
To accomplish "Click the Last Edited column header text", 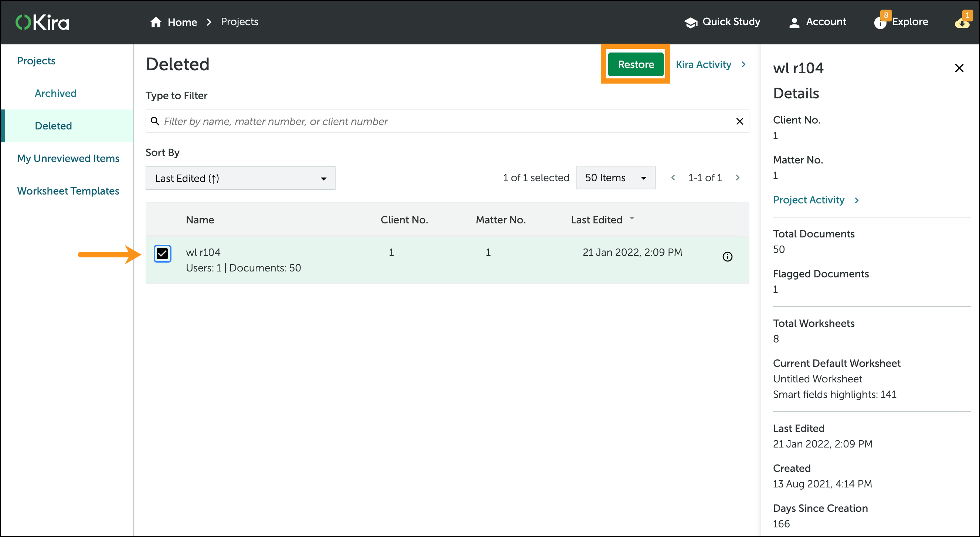I will point(596,220).
